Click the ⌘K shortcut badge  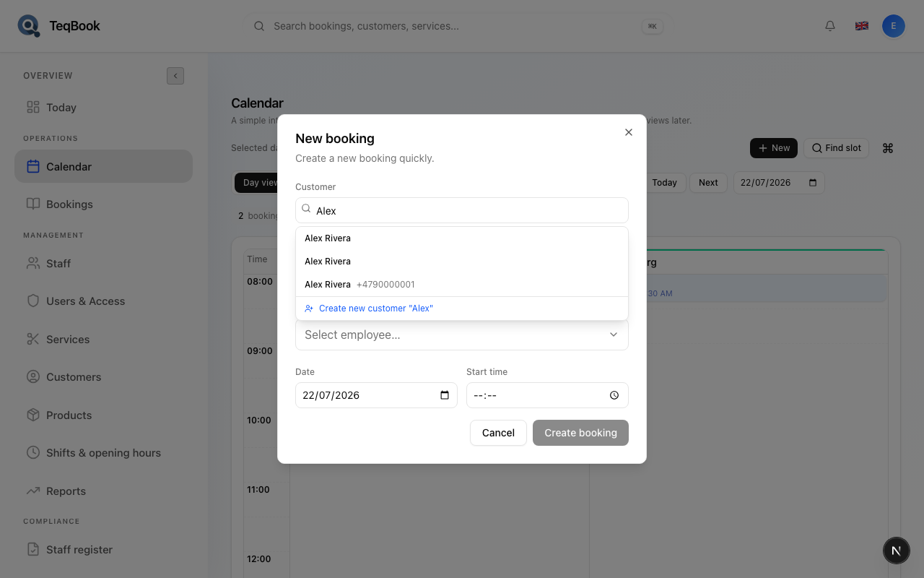pyautogui.click(x=652, y=26)
